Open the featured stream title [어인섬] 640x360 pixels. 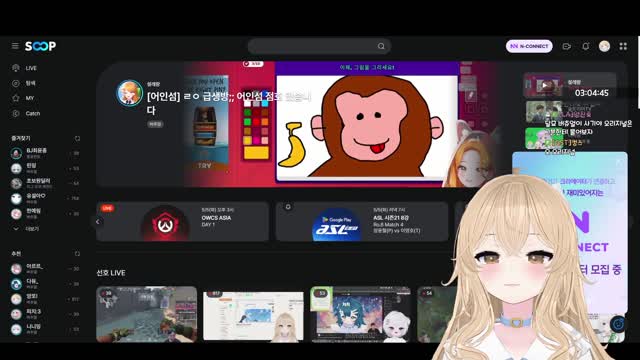pos(229,103)
